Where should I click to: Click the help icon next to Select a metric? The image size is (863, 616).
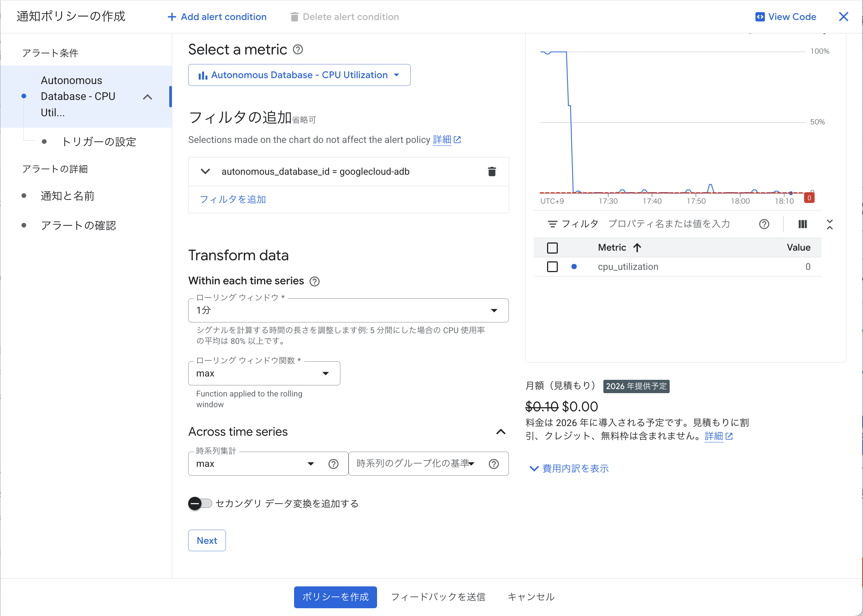click(x=298, y=50)
